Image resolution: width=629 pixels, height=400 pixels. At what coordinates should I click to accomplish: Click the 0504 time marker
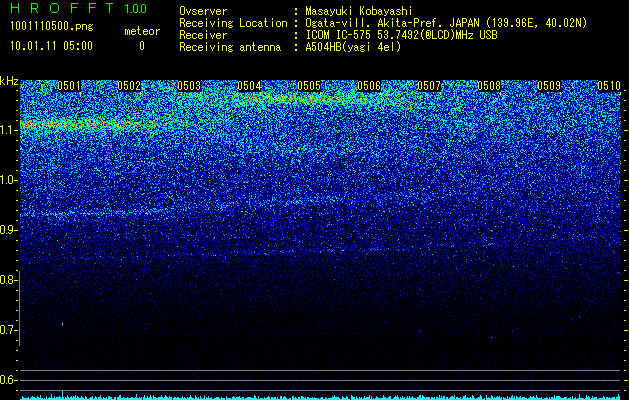[249, 86]
